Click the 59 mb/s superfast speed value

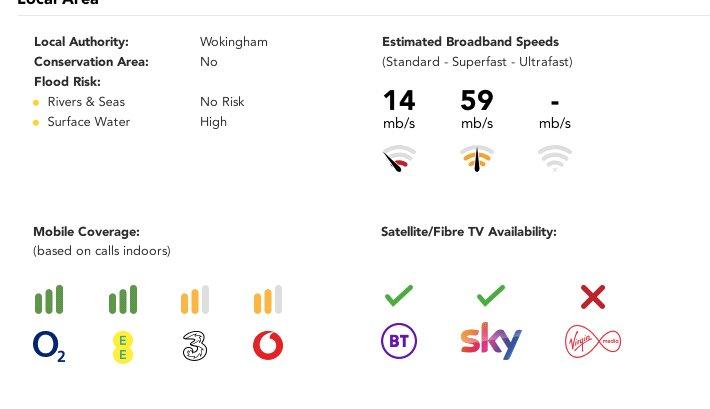pos(477,110)
